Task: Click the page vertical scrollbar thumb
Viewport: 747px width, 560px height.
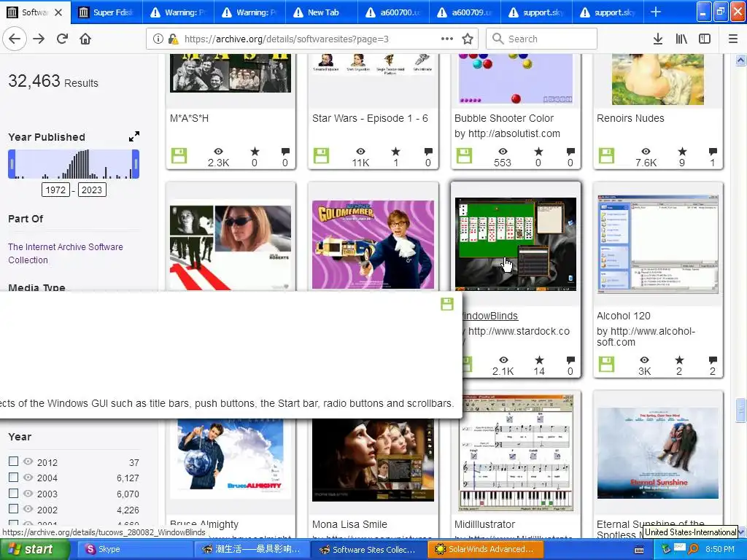Action: (x=740, y=410)
